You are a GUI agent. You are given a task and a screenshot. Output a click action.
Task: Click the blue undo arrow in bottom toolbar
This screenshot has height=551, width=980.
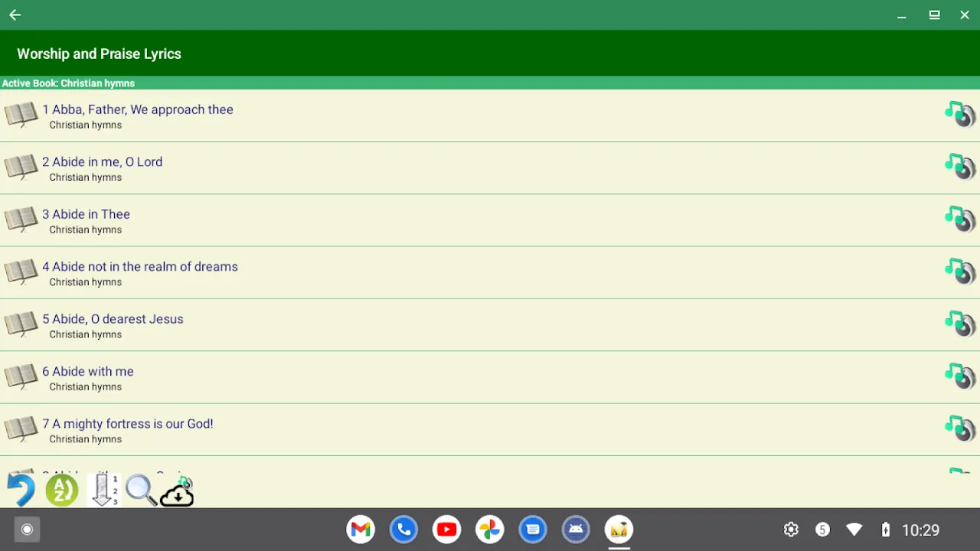tap(21, 490)
